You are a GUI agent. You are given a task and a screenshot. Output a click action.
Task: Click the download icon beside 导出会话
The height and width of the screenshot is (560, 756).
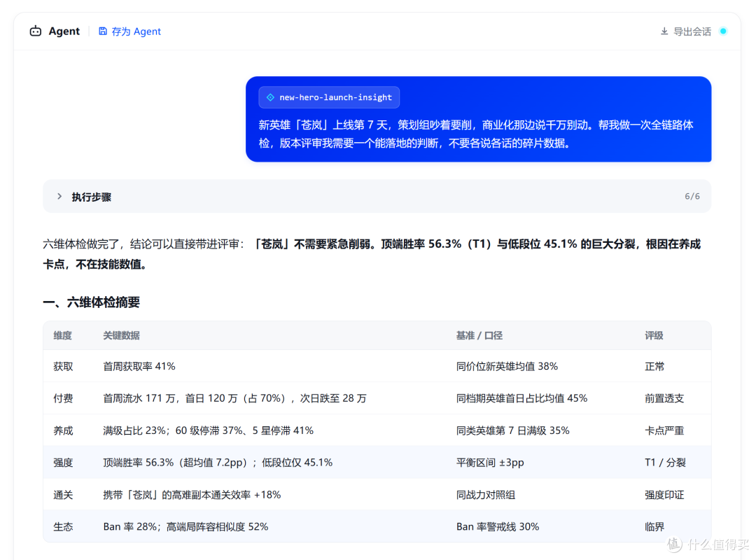[664, 31]
